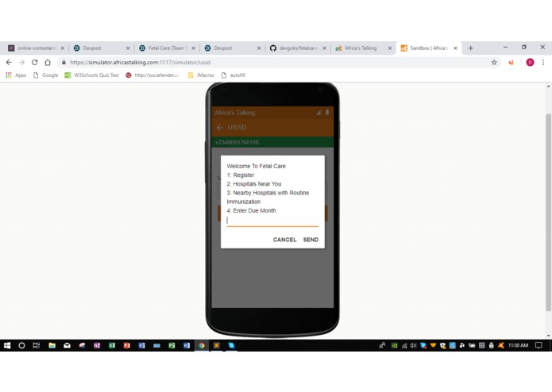Open the Action Center notifications icon
552x392 pixels.
(538, 345)
